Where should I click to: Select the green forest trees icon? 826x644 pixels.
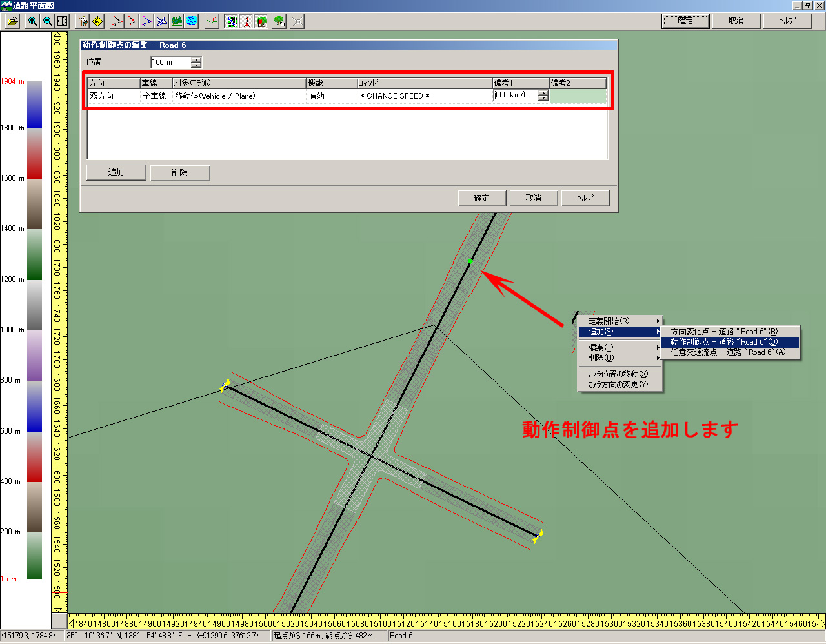tap(177, 21)
